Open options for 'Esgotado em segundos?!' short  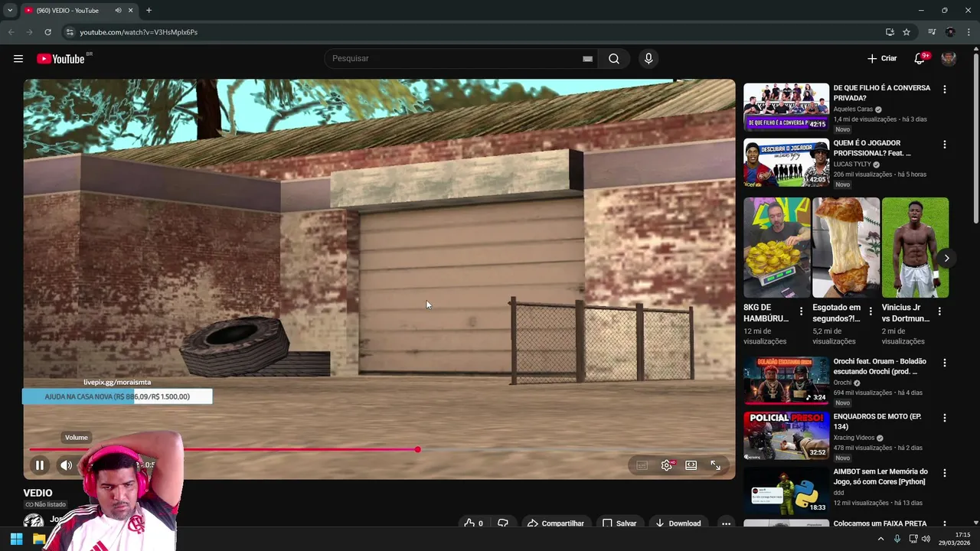pyautogui.click(x=871, y=311)
